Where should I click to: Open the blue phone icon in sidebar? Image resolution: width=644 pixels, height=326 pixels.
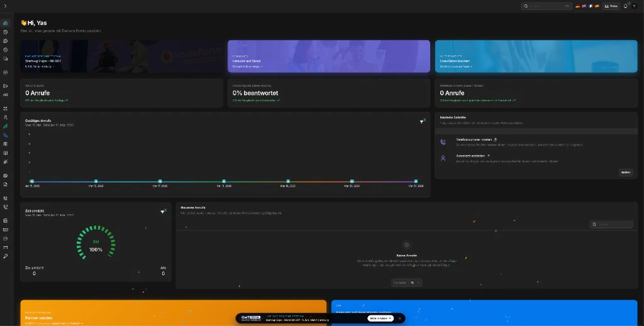(x=5, y=135)
